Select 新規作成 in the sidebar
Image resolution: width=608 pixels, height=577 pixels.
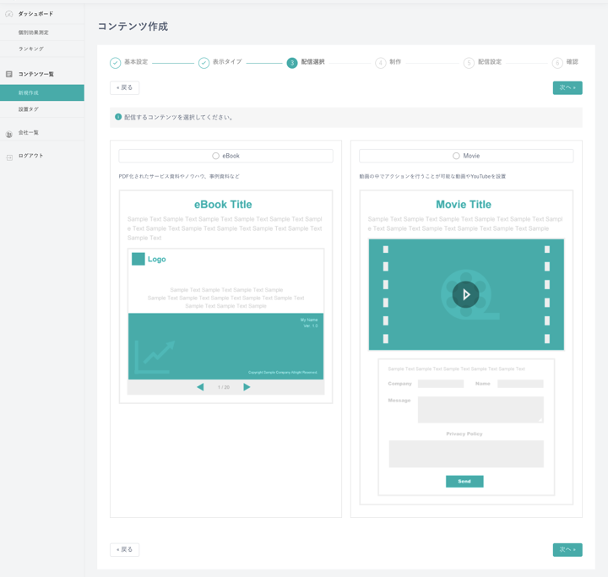click(x=29, y=93)
